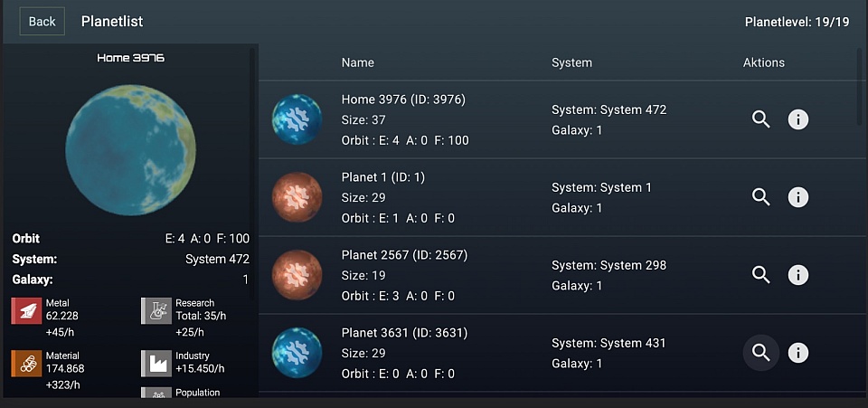View info for Planet 2567
The width and height of the screenshot is (868, 408).
tap(798, 275)
